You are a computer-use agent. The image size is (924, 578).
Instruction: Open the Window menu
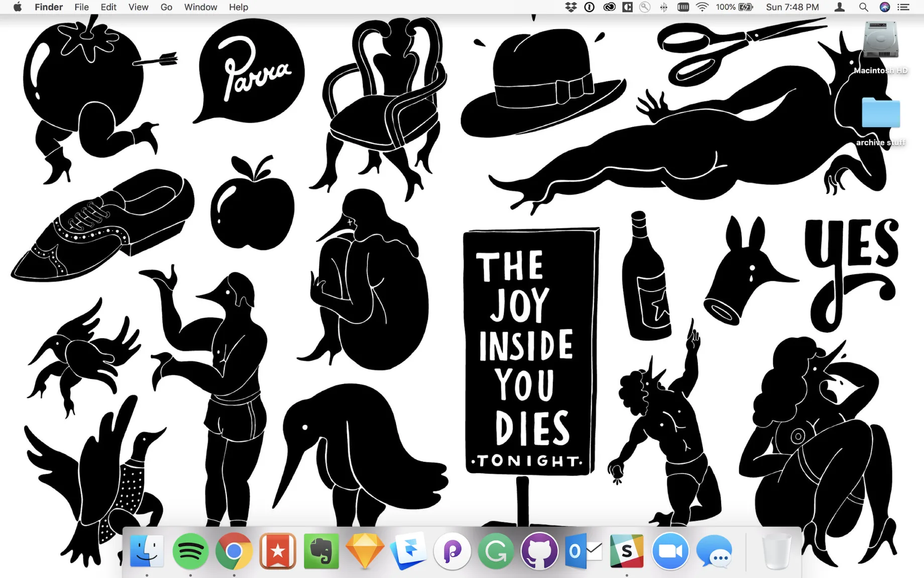coord(200,7)
